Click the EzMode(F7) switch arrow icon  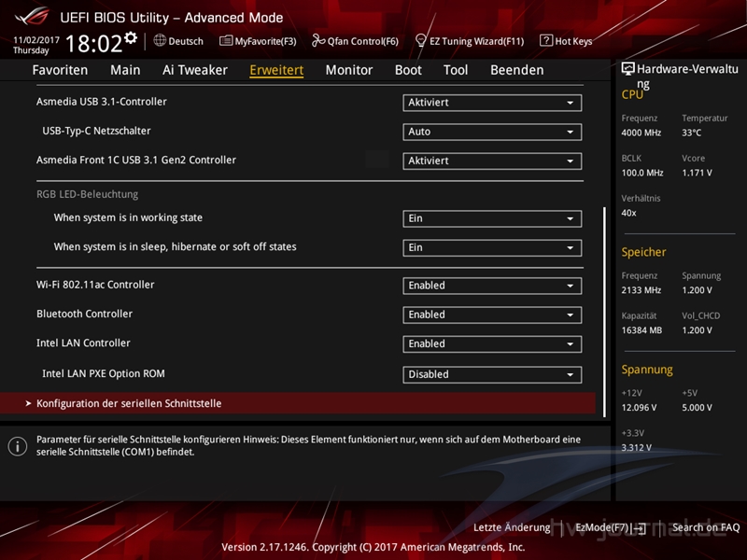pos(640,528)
